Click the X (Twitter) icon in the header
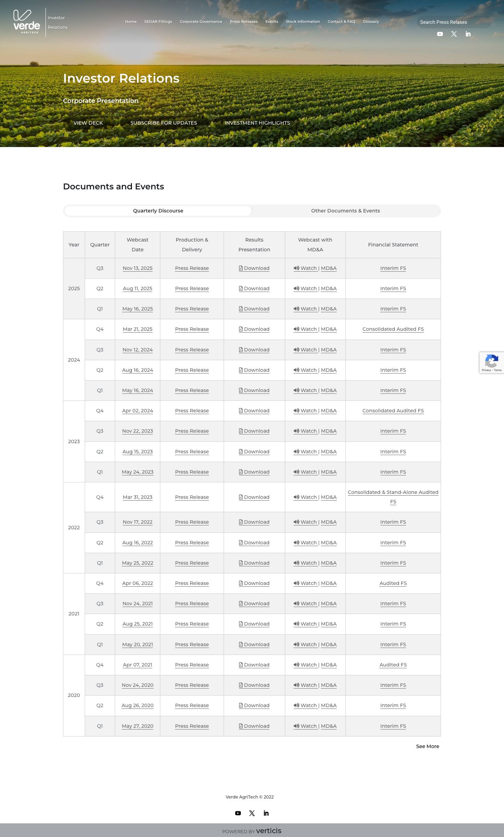Image resolution: width=504 pixels, height=837 pixels. [x=454, y=34]
